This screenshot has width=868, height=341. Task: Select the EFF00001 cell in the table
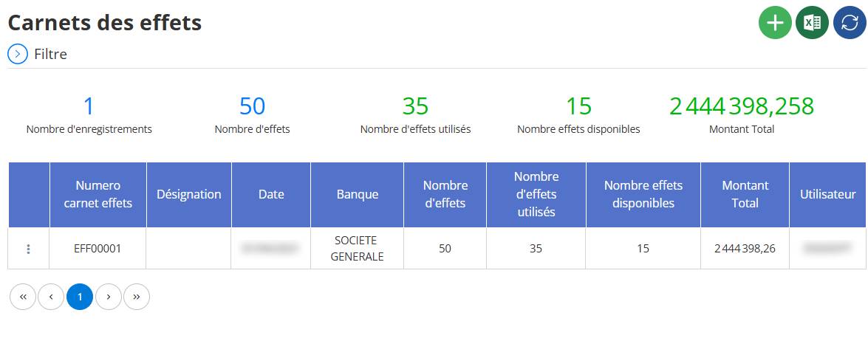click(98, 249)
